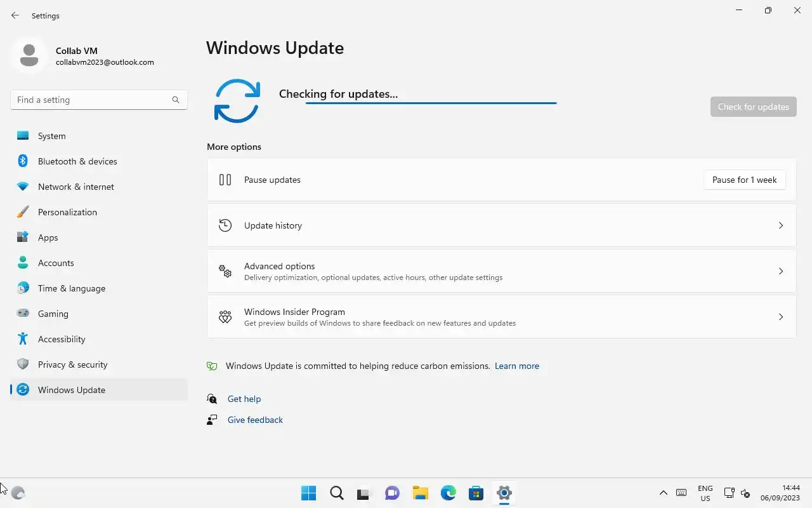Select the Bluetooth & devices icon
812x508 pixels.
[x=23, y=161]
